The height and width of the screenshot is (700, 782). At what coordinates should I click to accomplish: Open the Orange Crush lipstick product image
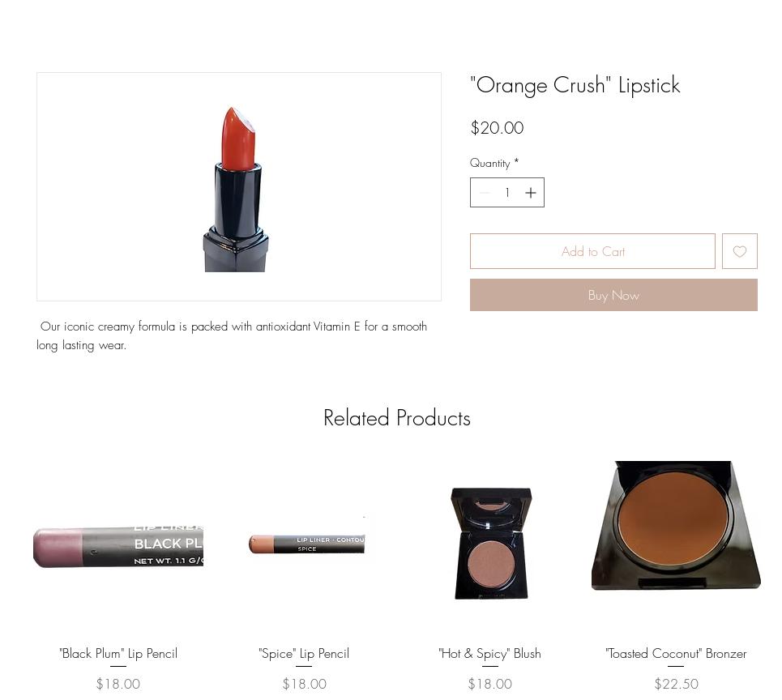tap(239, 186)
